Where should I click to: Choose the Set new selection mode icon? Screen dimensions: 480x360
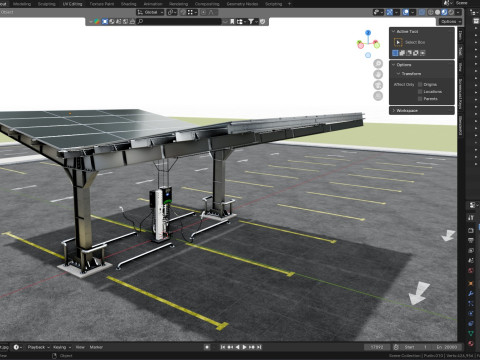coord(395,53)
